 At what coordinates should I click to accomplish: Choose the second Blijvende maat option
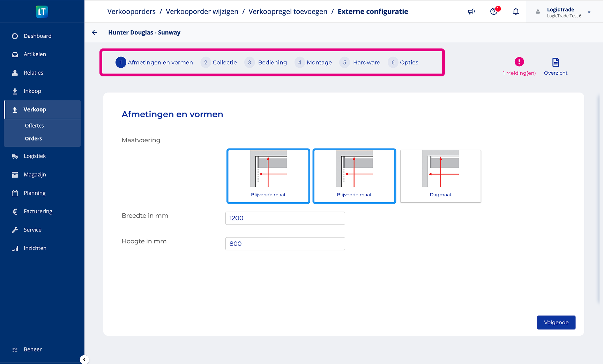coord(354,176)
